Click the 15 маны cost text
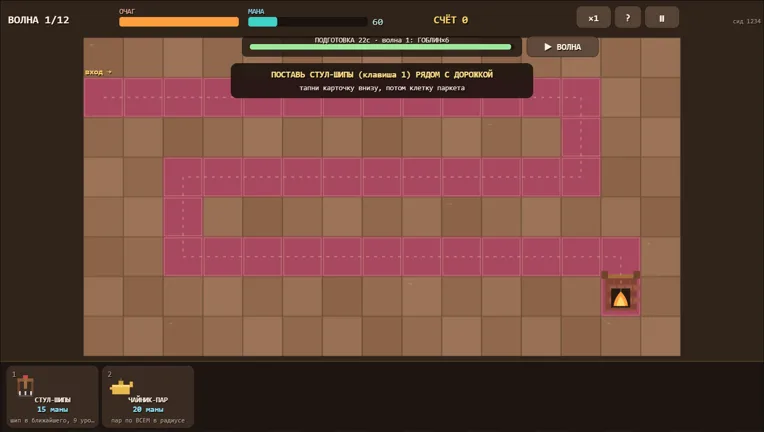 coord(53,410)
